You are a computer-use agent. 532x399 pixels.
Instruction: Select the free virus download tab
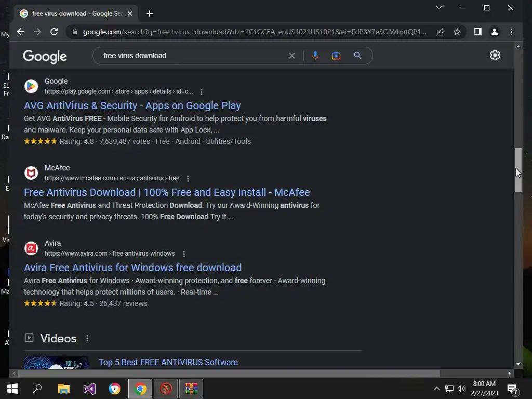76,14
